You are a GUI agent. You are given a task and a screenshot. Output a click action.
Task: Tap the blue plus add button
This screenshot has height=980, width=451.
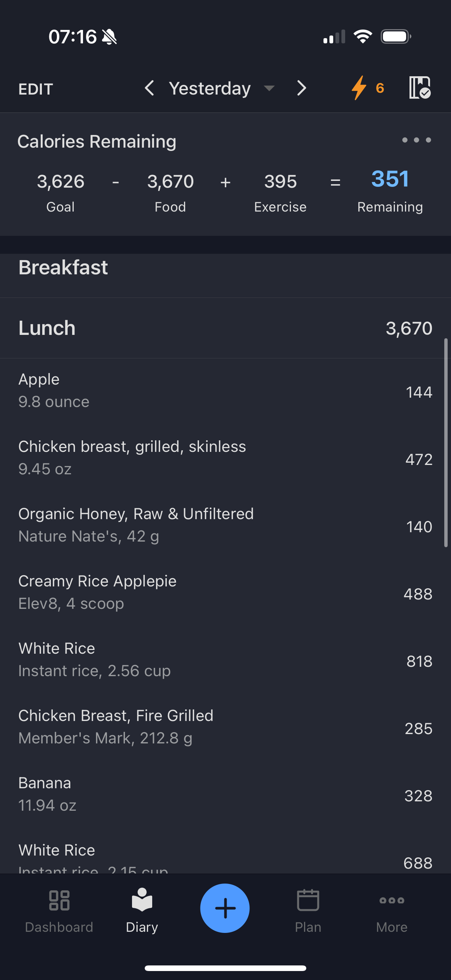tap(225, 908)
